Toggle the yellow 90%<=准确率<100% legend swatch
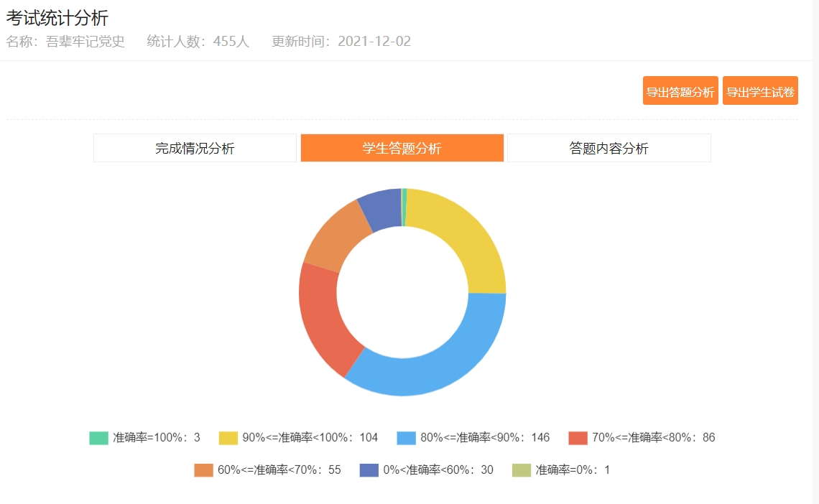The width and height of the screenshot is (819, 504). pyautogui.click(x=228, y=438)
